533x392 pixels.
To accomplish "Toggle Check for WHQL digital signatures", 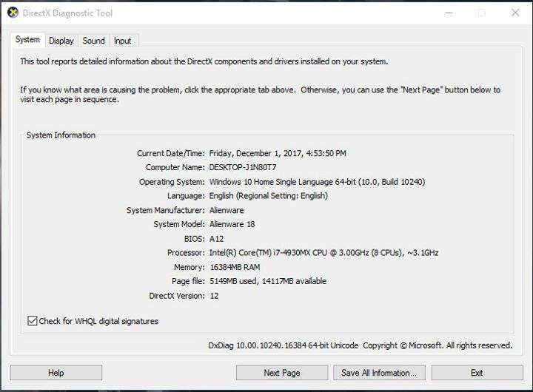I will click(x=32, y=321).
